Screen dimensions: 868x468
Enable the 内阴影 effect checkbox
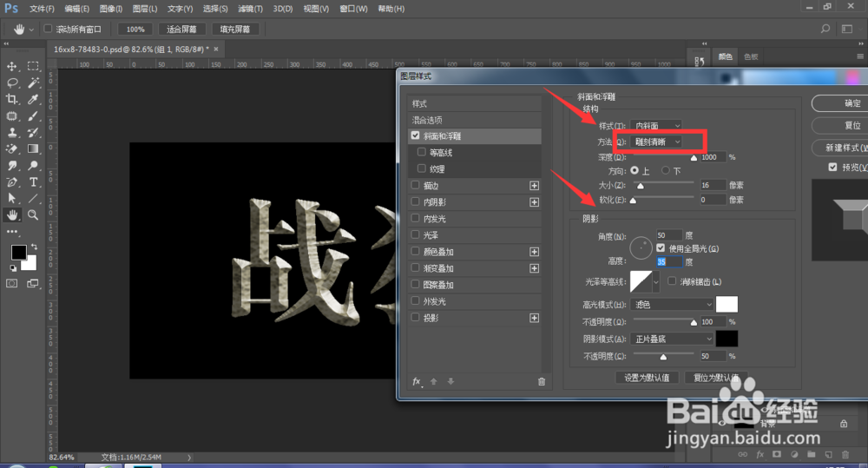tap(415, 201)
